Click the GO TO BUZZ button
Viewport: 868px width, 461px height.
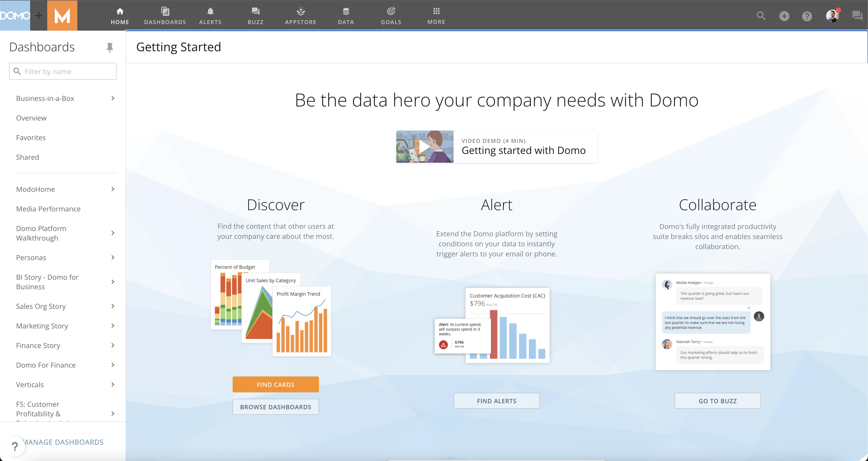pyautogui.click(x=718, y=401)
